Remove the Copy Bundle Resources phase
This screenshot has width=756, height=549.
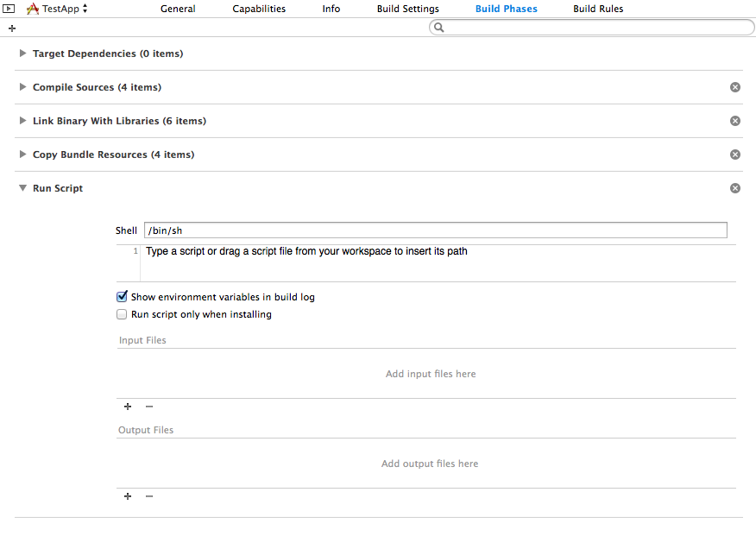pos(735,155)
